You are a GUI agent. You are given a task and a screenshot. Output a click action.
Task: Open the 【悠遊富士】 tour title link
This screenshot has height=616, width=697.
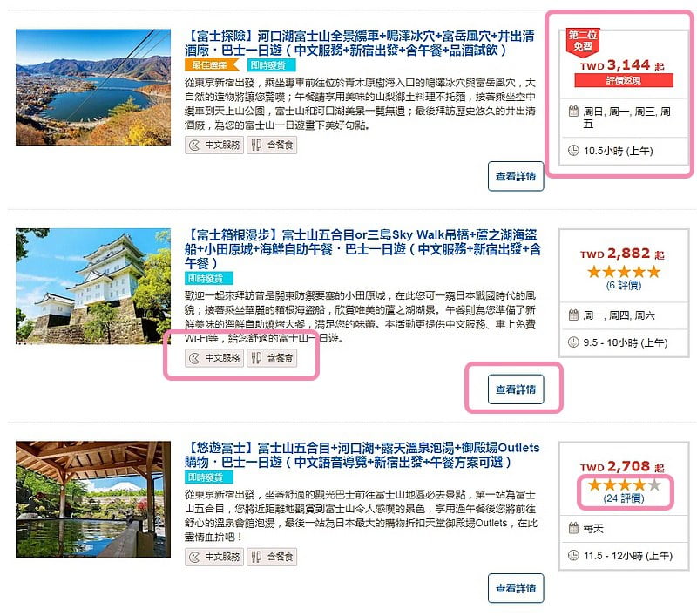tap(362, 455)
